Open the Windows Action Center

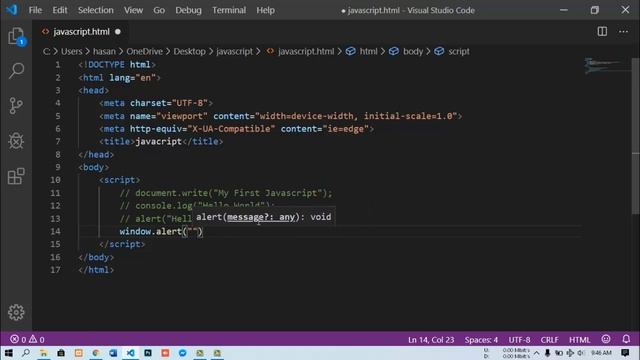pyautogui.click(x=625, y=353)
